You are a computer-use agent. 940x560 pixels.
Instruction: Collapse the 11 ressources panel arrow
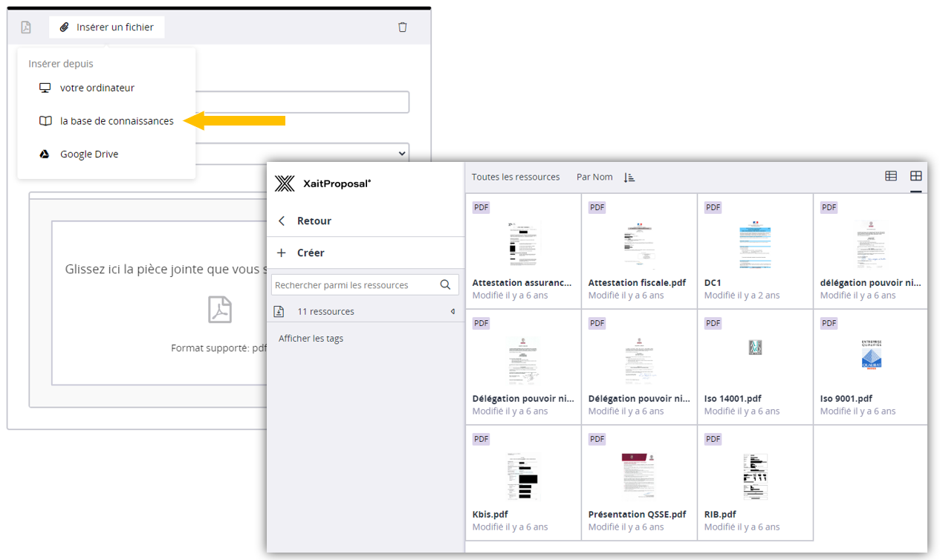[x=453, y=311]
